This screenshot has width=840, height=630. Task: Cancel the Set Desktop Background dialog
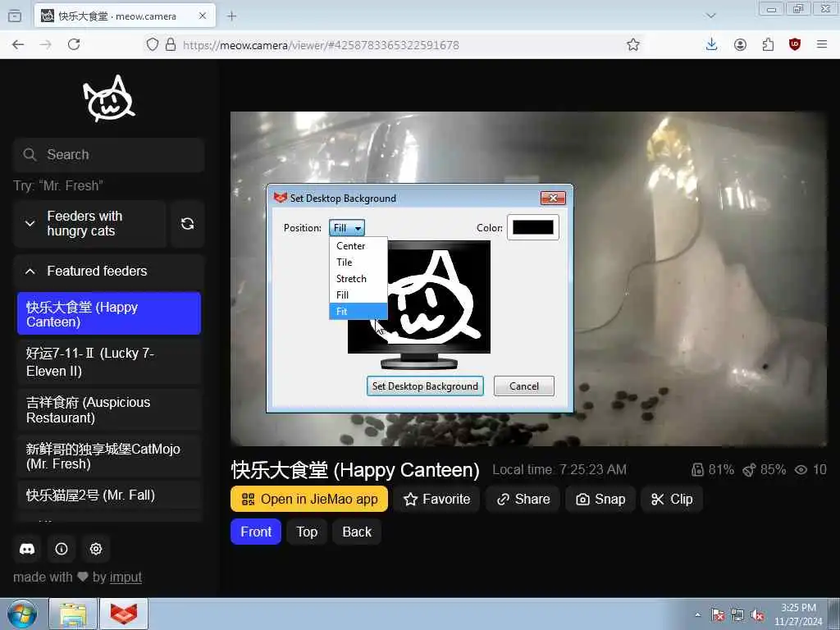coord(524,386)
